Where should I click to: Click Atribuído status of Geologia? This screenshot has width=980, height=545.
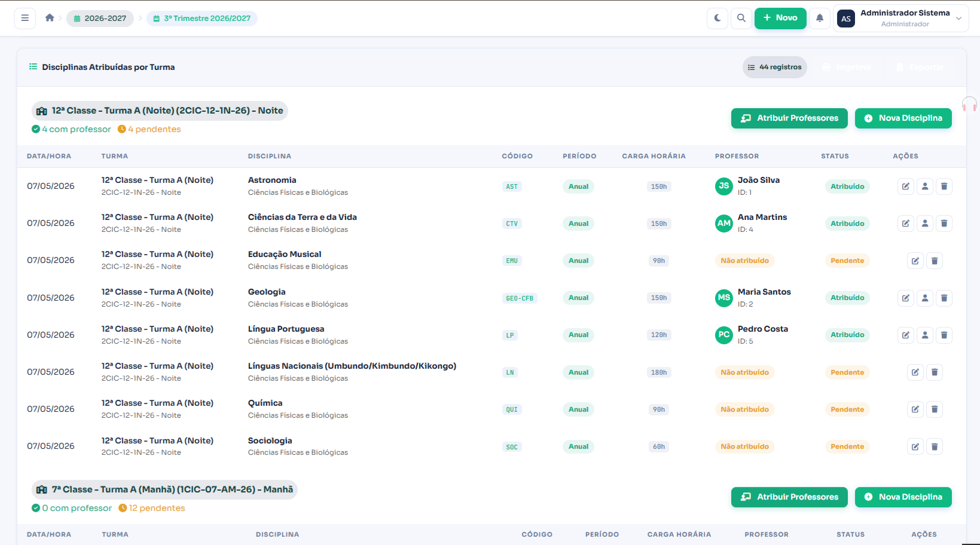[x=847, y=298]
